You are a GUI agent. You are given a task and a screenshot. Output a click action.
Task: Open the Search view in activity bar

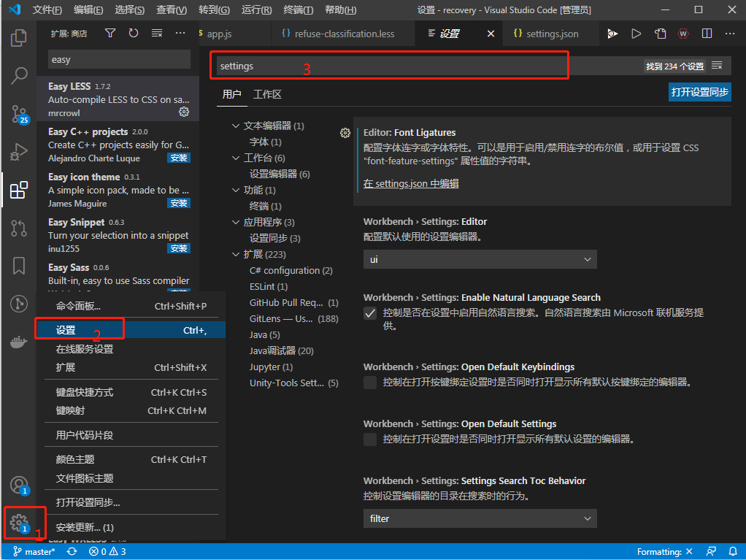[18, 75]
